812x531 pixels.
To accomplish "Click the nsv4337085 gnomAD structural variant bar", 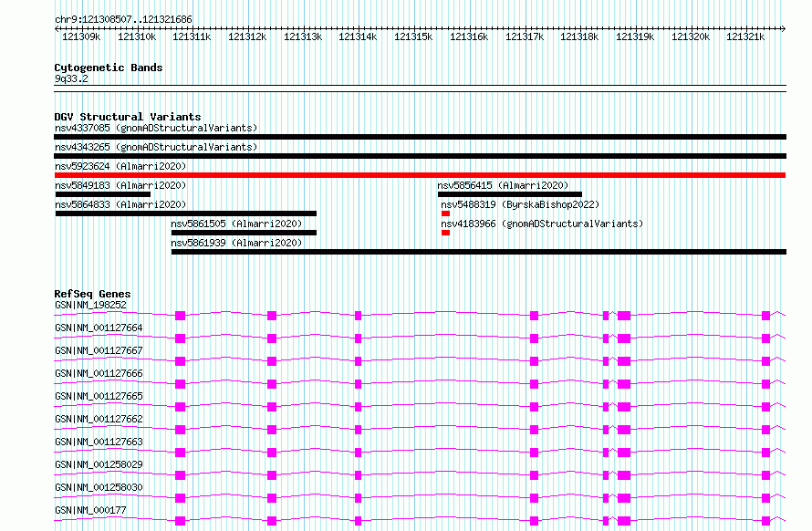I will (x=420, y=137).
